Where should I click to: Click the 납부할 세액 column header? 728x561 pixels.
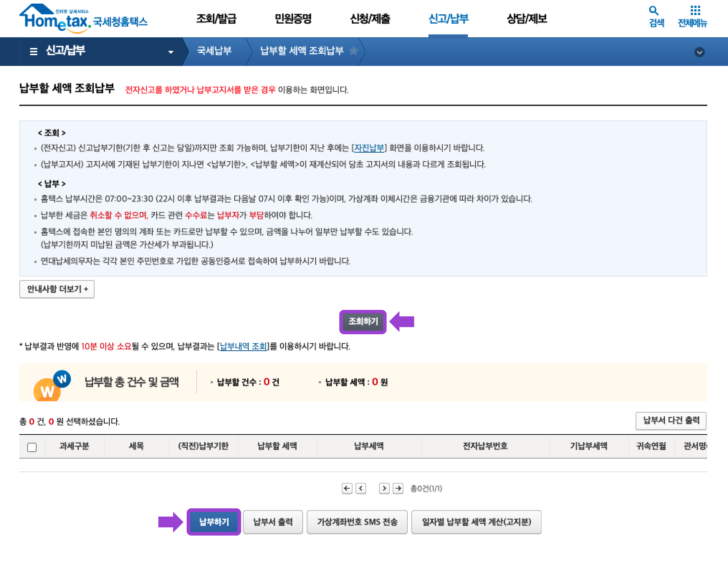pos(277,446)
